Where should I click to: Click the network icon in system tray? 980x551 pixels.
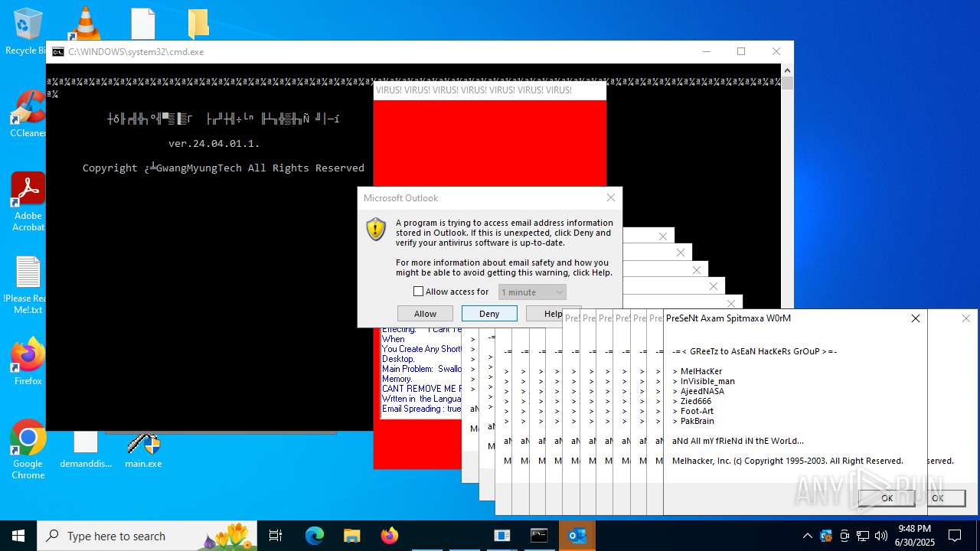[x=863, y=536]
